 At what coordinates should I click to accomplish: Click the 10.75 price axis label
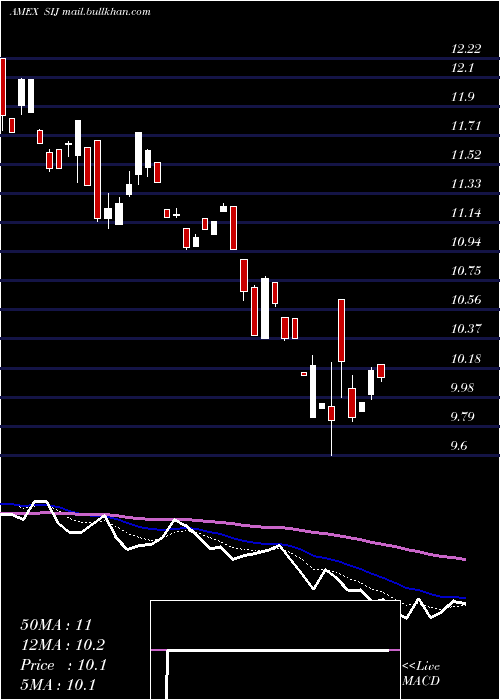[x=466, y=271]
